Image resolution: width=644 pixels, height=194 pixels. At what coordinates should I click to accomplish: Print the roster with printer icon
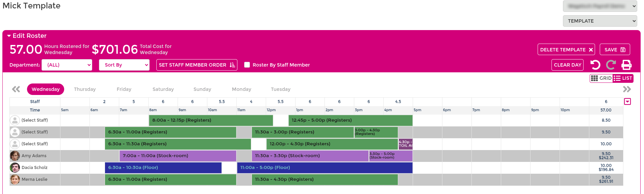coord(626,65)
